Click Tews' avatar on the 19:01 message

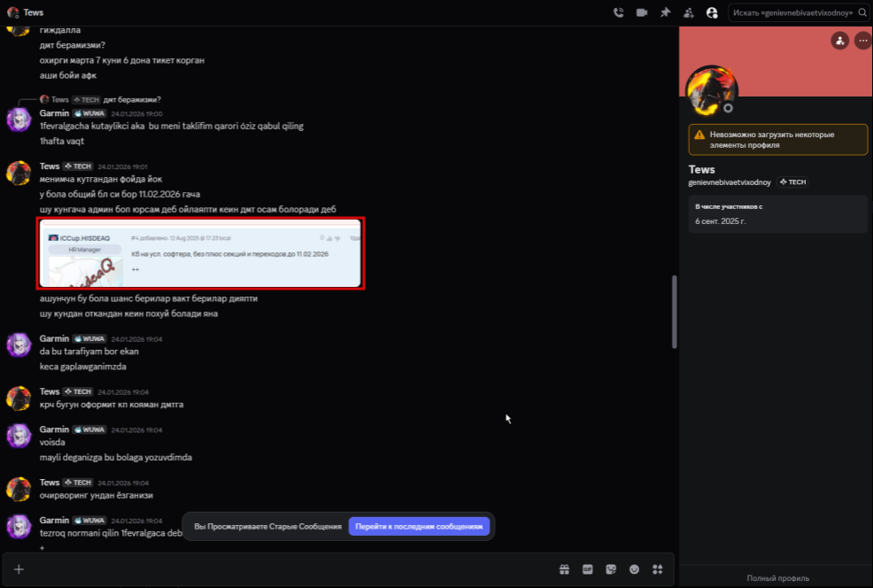[19, 173]
